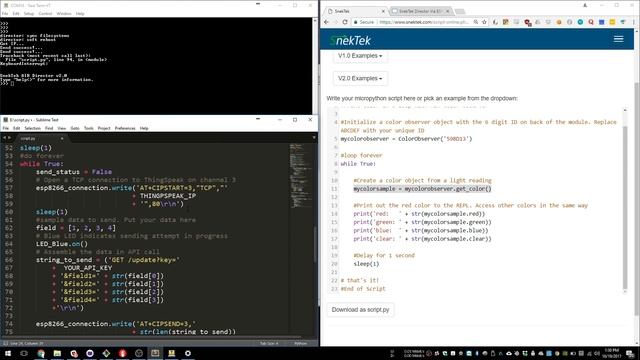The height and width of the screenshot is (360, 640).
Task: Open Sublime Text Edit menu
Action: (16, 128)
